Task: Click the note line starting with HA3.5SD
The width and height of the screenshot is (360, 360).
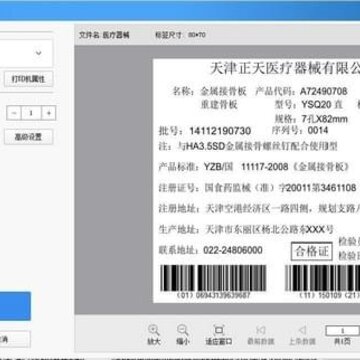Action: tap(248, 146)
